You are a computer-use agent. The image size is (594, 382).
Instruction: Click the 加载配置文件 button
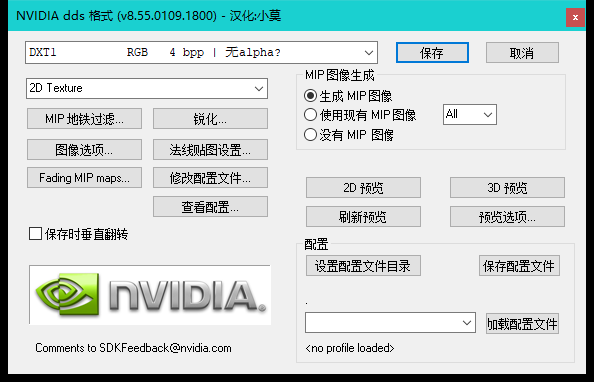tap(522, 324)
